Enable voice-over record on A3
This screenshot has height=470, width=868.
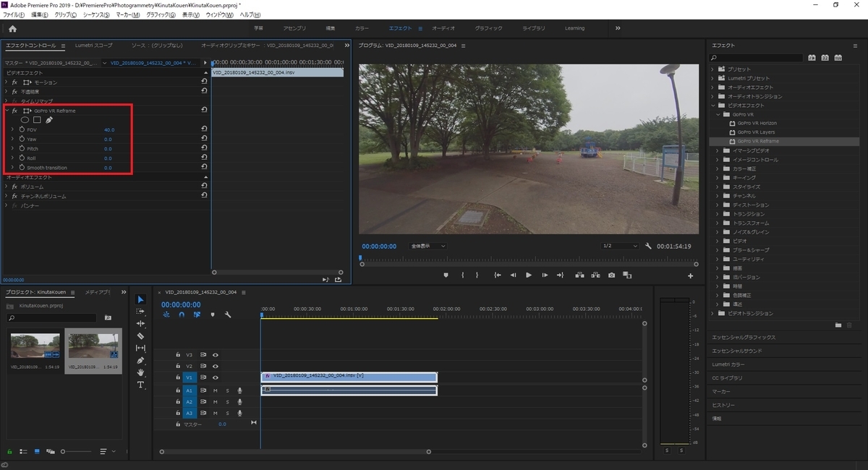tap(239, 413)
